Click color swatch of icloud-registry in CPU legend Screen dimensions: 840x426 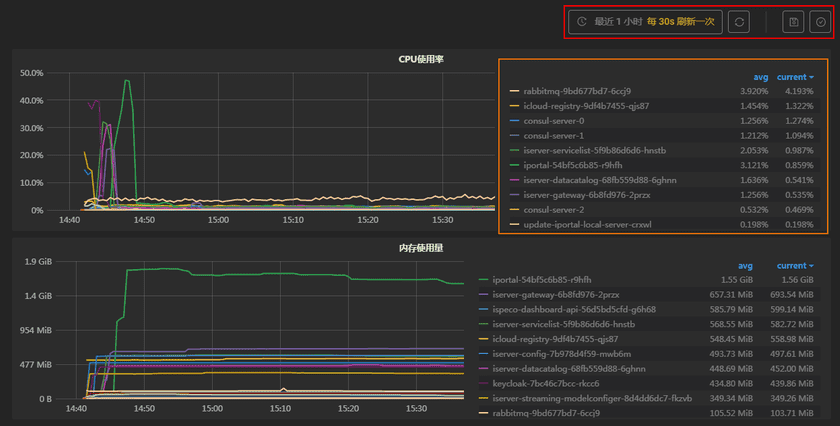pyautogui.click(x=514, y=106)
